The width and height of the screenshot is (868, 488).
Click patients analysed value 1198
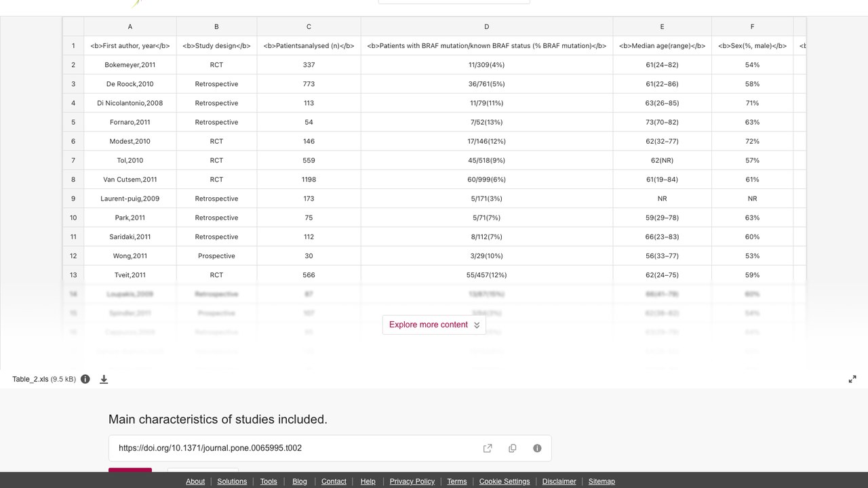pyautogui.click(x=309, y=180)
